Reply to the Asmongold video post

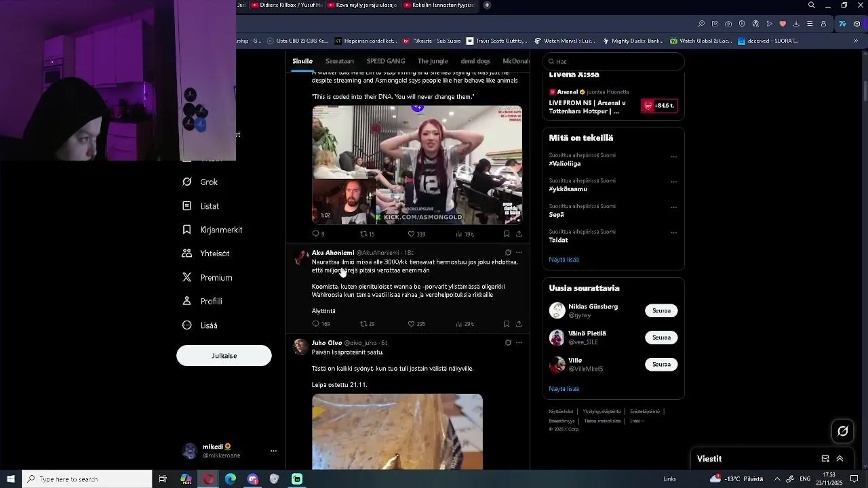tap(316, 234)
